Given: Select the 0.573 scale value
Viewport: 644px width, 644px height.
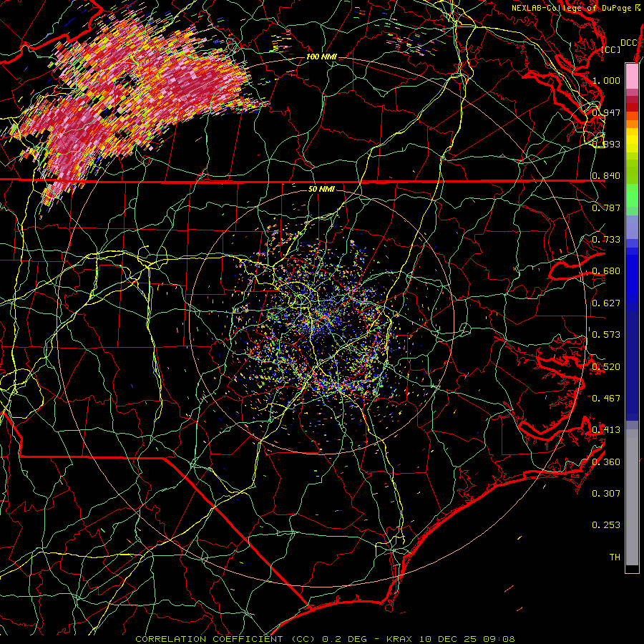Looking at the screenshot, I should 606,335.
